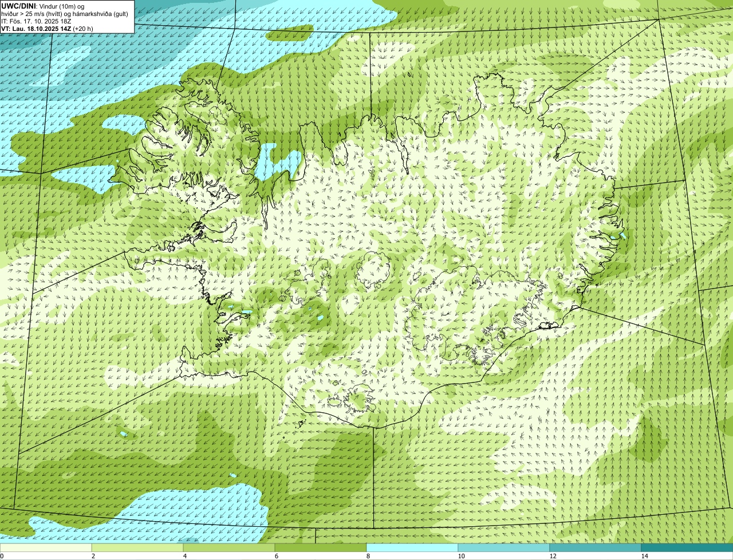Click the 'Vindur (10m) og' label
Screen dimensions: 733x560
(x=62, y=7)
